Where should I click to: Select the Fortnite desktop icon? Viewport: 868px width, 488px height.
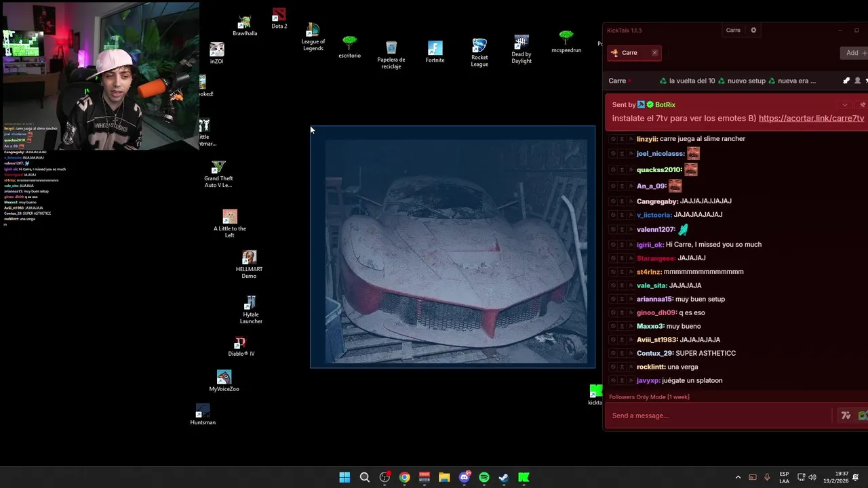point(435,52)
